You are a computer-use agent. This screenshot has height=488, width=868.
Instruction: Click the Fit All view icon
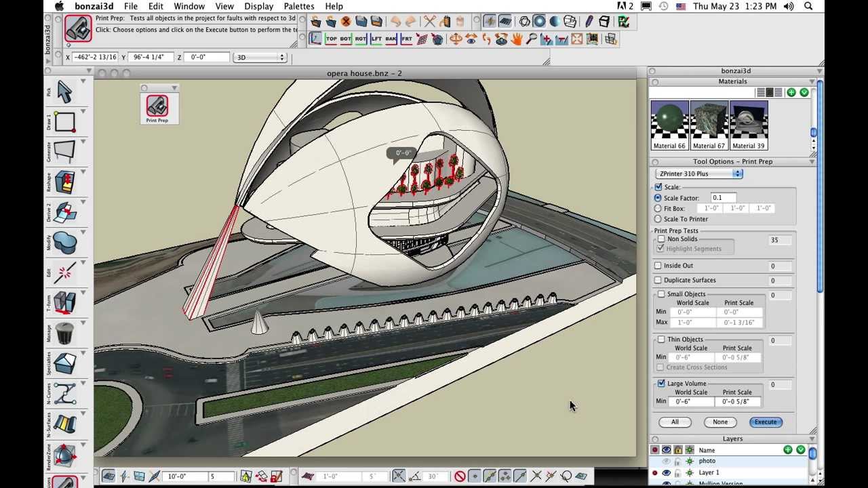[x=577, y=39]
